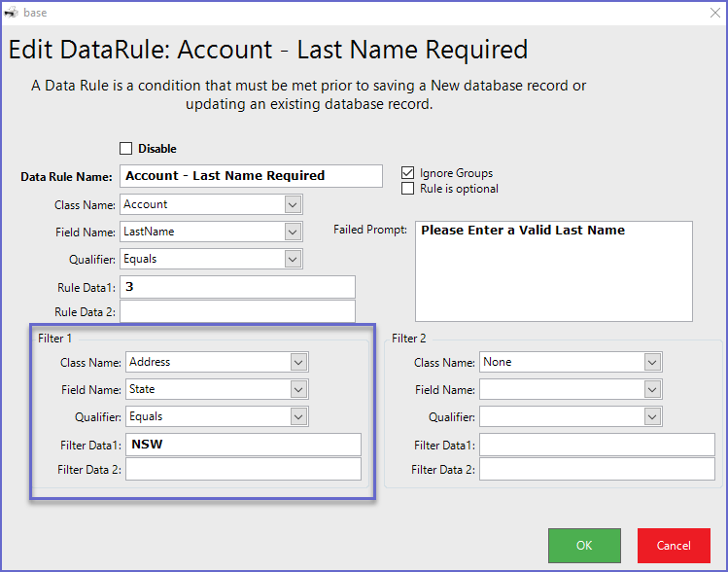Uncheck the Ignore Groups checkbox
This screenshot has height=572, width=728.
pyautogui.click(x=408, y=173)
